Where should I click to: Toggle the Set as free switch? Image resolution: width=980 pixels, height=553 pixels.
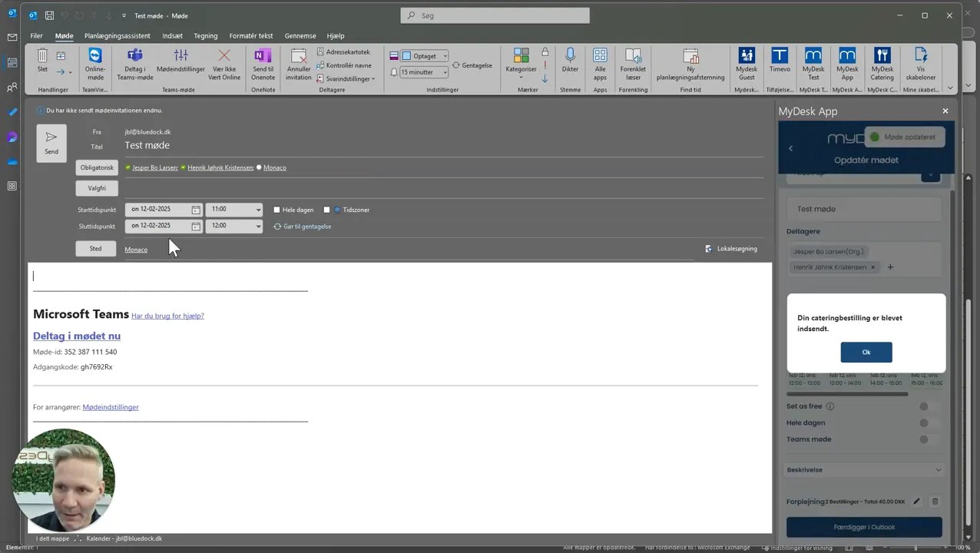pyautogui.click(x=928, y=406)
